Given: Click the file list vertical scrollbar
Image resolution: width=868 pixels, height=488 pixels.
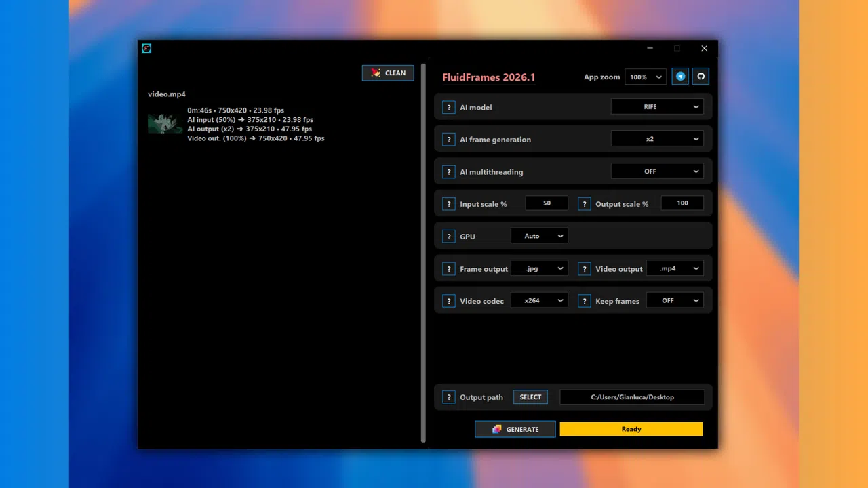Looking at the screenshot, I should click(x=424, y=253).
